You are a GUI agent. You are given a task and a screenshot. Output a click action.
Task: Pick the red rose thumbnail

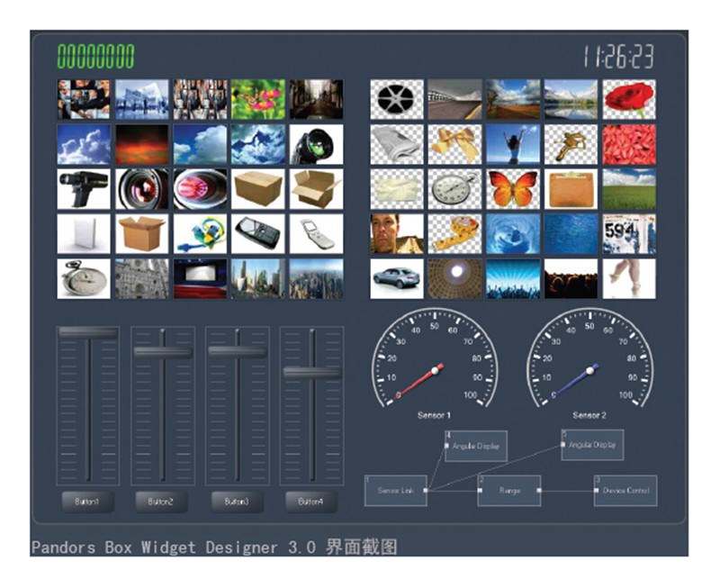(629, 100)
